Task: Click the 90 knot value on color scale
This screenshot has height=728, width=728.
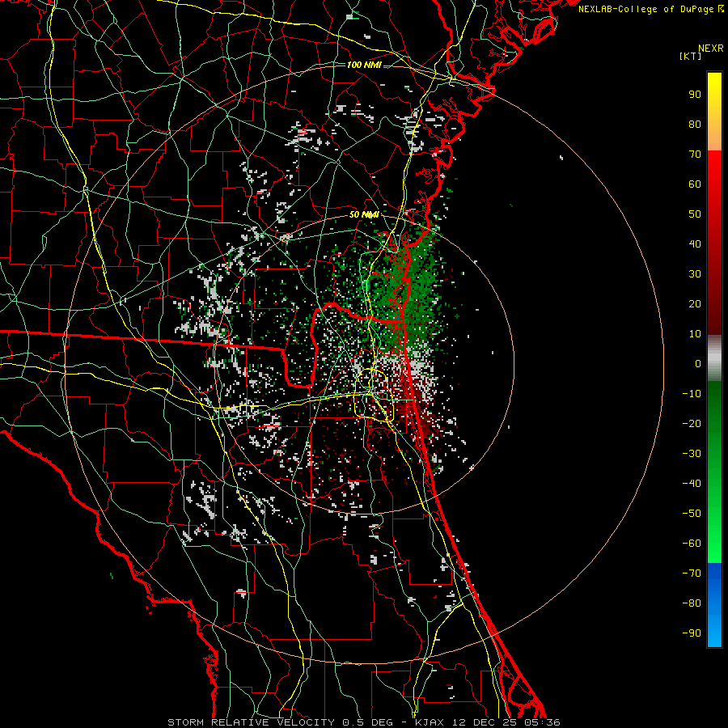Action: click(x=695, y=95)
